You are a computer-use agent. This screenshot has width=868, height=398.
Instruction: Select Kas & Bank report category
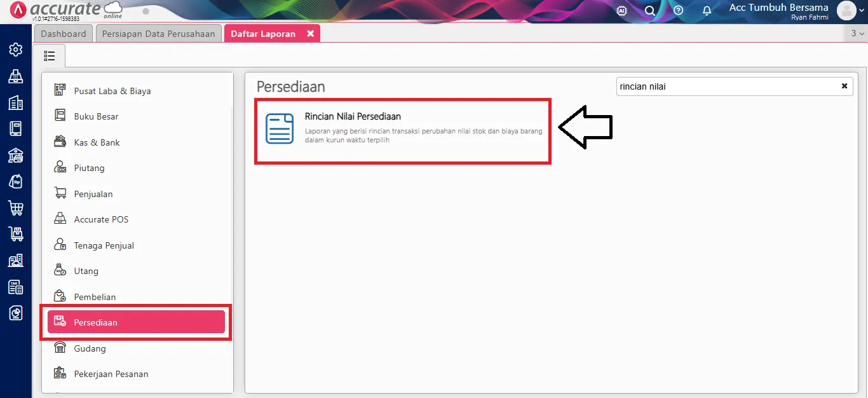point(137,142)
